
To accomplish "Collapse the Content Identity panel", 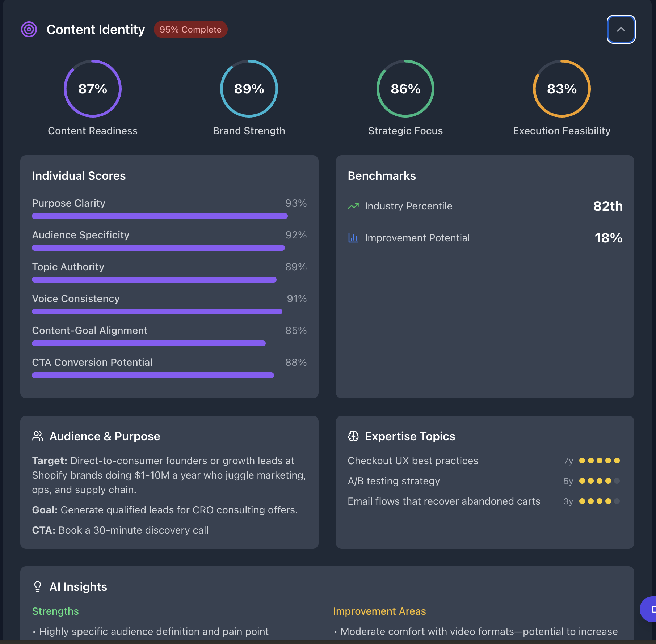I will [x=621, y=29].
